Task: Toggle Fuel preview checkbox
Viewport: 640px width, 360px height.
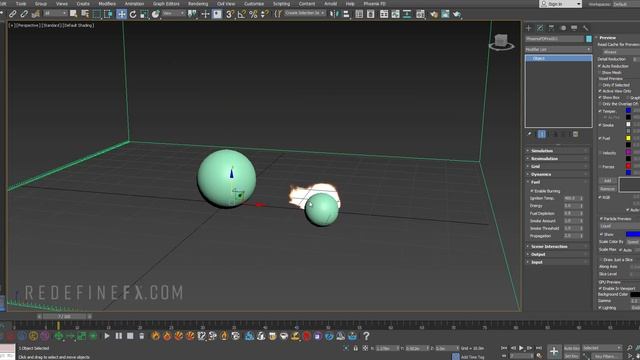Action: coord(600,138)
